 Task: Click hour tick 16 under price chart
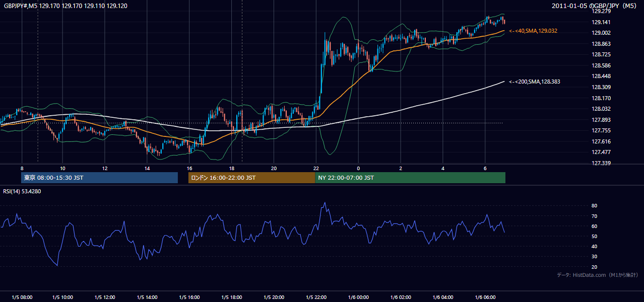click(x=189, y=168)
